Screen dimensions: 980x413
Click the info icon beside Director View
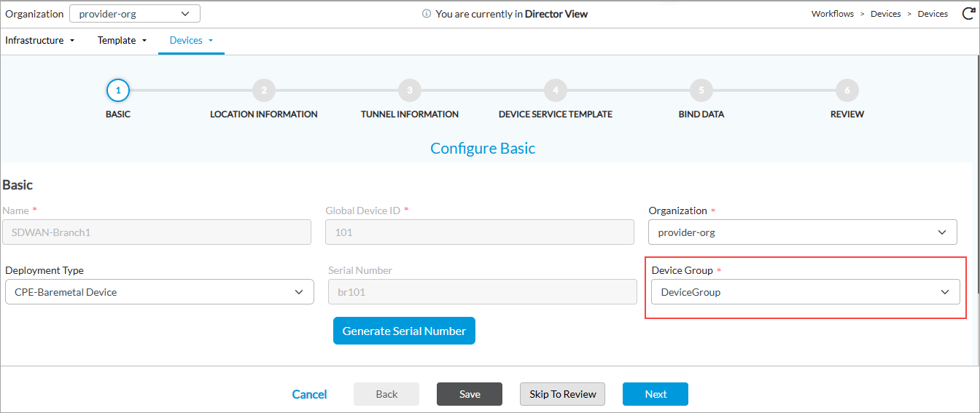click(427, 14)
